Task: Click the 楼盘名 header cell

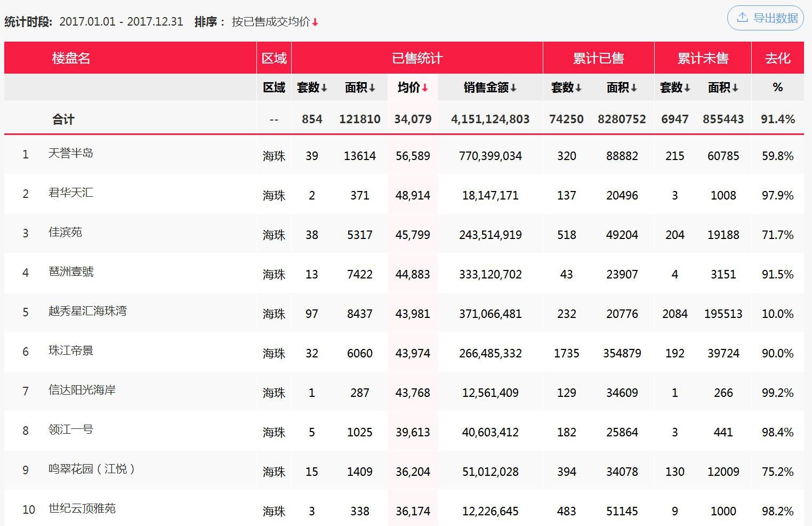Action: coord(130,58)
